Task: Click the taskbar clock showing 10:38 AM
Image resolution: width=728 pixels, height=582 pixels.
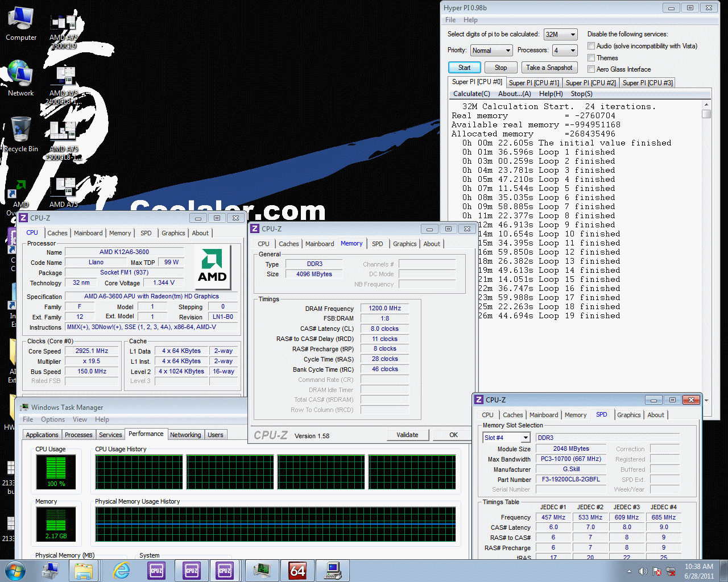Action: pos(699,571)
